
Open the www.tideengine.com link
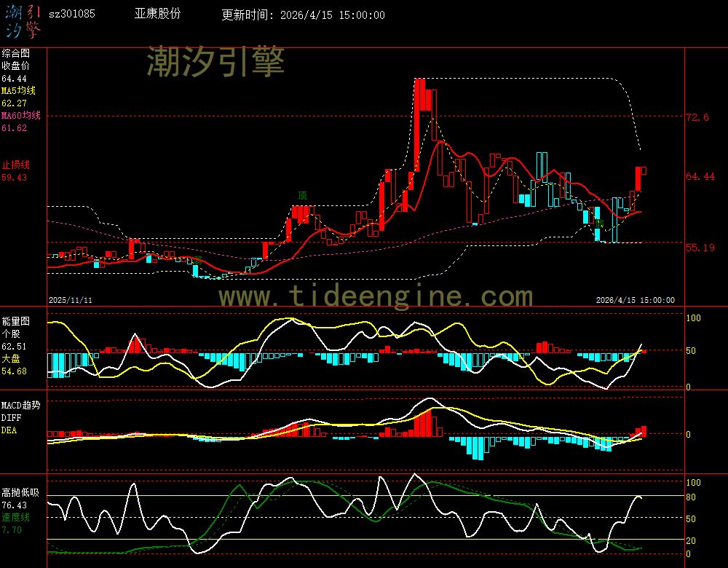[376, 296]
